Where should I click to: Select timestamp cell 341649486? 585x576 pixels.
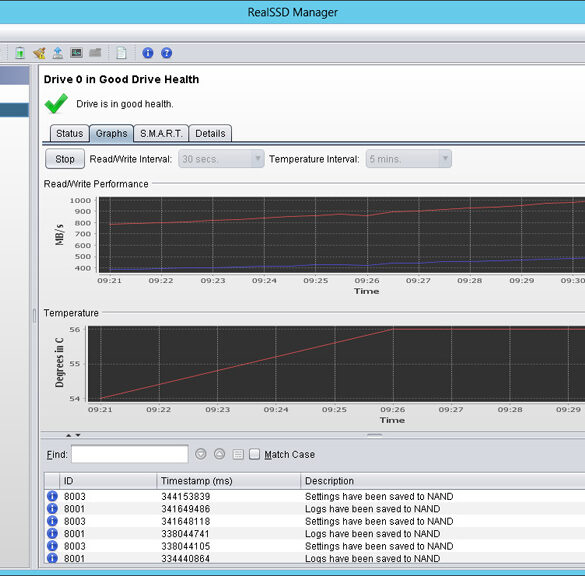186,509
